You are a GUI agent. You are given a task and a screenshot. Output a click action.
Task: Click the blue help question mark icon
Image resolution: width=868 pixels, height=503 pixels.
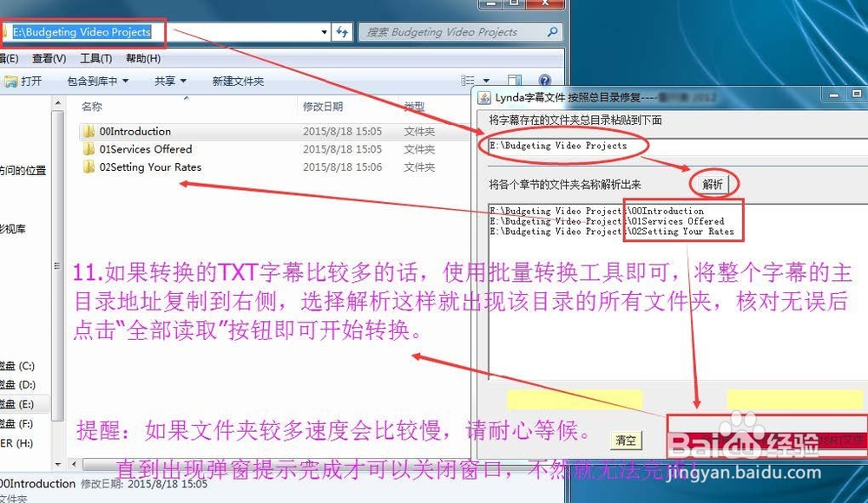pyautogui.click(x=545, y=81)
